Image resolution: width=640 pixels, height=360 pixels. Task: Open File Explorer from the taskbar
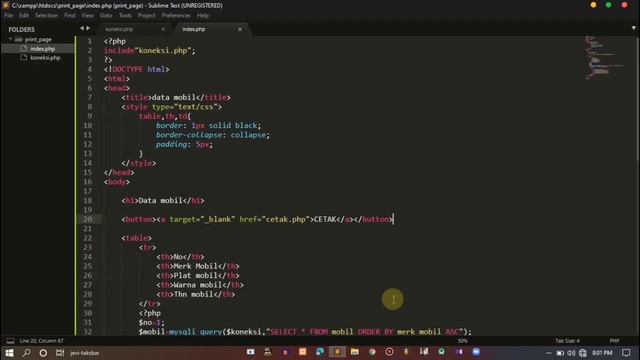coord(355,352)
